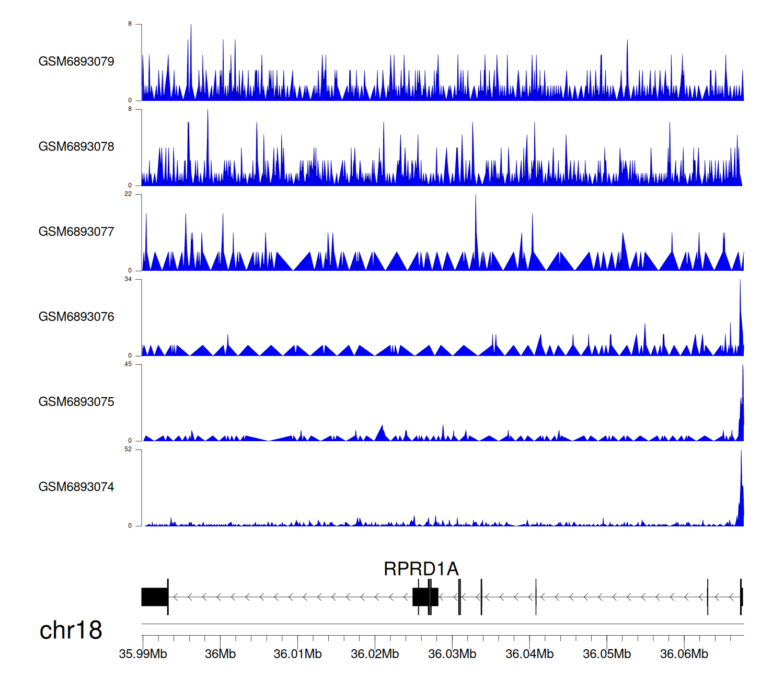Select the GSM6893078 track label

click(x=76, y=147)
